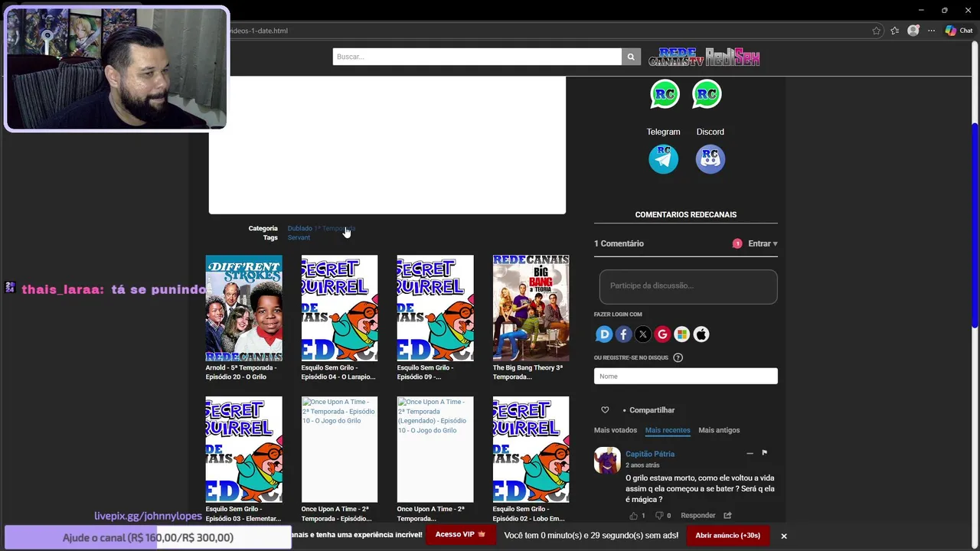This screenshot has height=551, width=980.
Task: Add this page to browser favorites
Action: (877, 31)
